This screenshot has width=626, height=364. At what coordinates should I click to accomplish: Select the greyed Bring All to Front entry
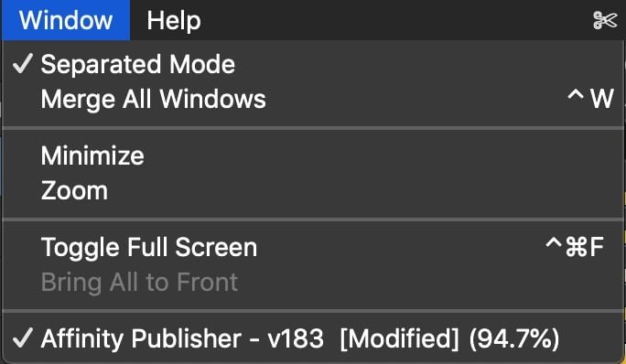point(313,283)
